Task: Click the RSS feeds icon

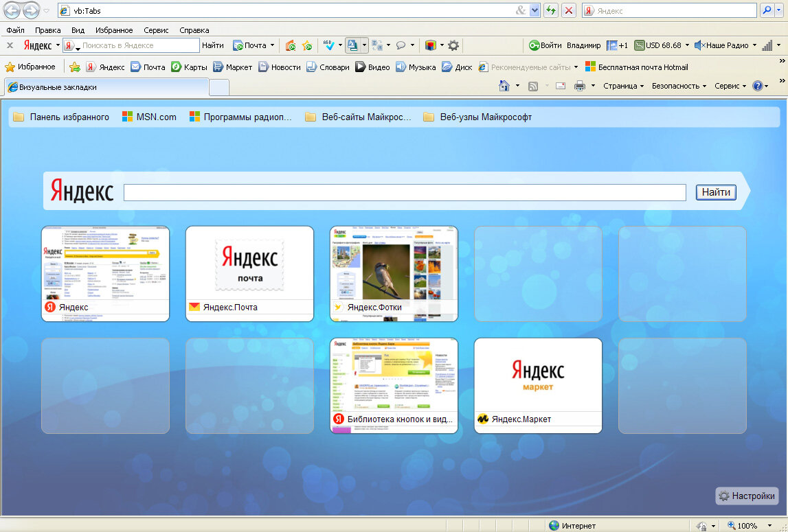Action: pyautogui.click(x=533, y=86)
